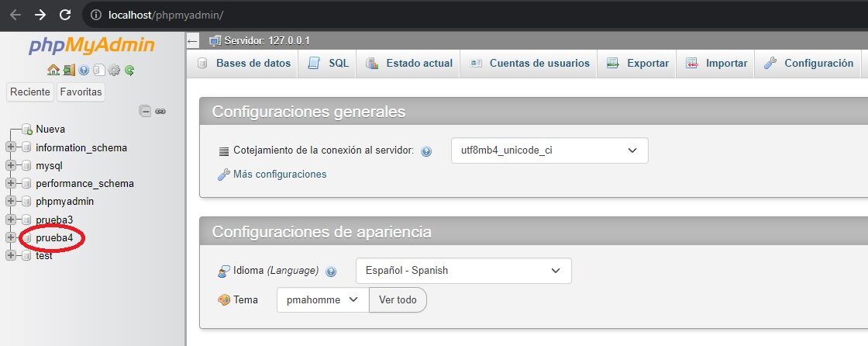Go to Exportar tab
Viewport: 868px width, 346px height.
pos(637,63)
